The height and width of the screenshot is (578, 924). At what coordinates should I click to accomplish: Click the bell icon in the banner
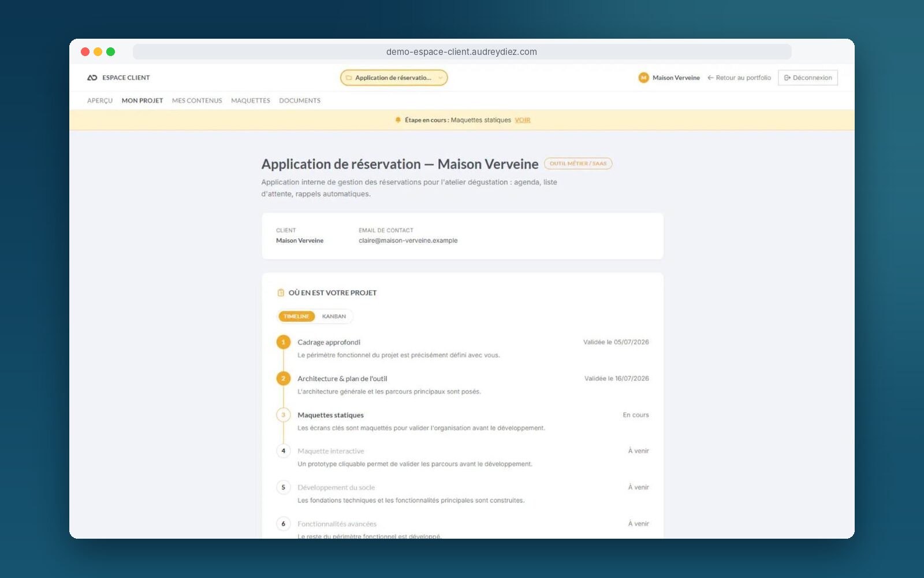tap(398, 120)
